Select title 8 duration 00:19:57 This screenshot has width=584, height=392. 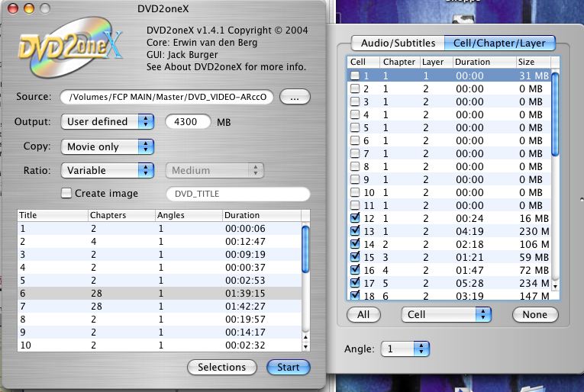[x=246, y=320]
